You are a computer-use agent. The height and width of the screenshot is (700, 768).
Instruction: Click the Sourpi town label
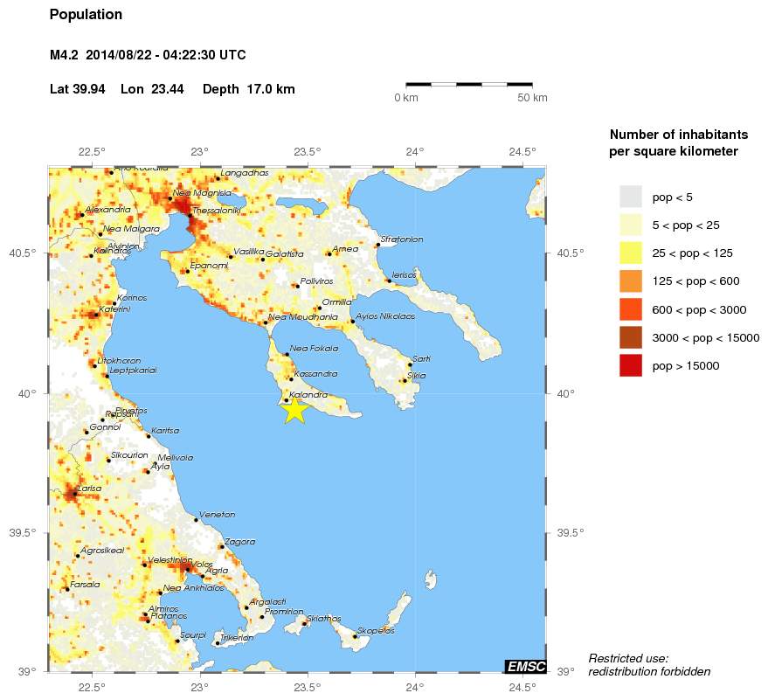193,635
